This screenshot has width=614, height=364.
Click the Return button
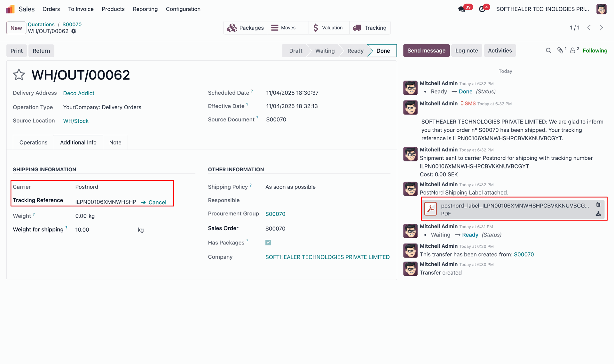(41, 51)
